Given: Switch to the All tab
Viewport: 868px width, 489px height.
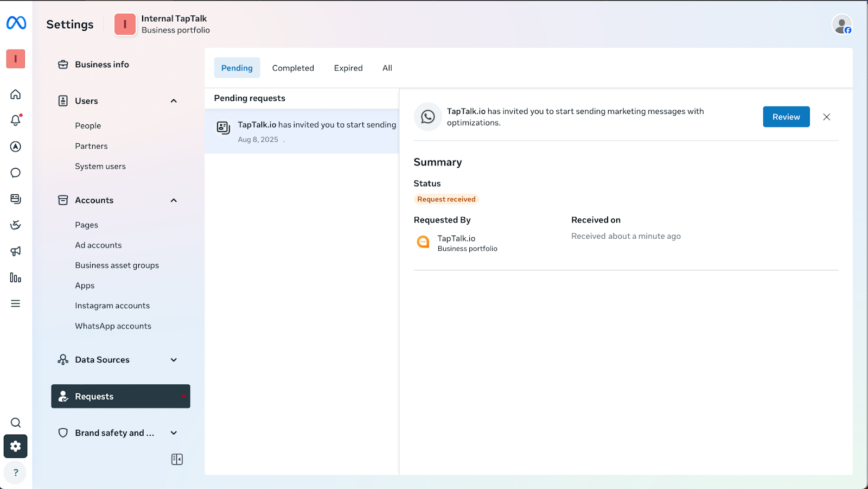Looking at the screenshot, I should [387, 68].
